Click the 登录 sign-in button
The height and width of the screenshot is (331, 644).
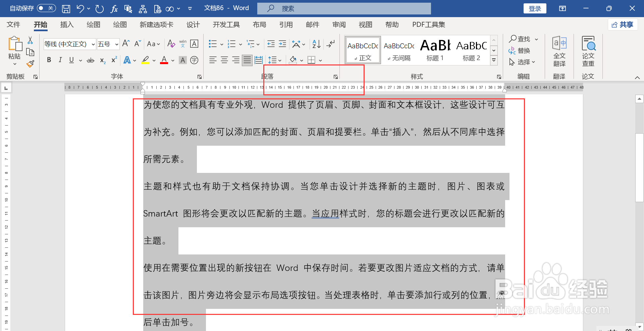click(535, 8)
